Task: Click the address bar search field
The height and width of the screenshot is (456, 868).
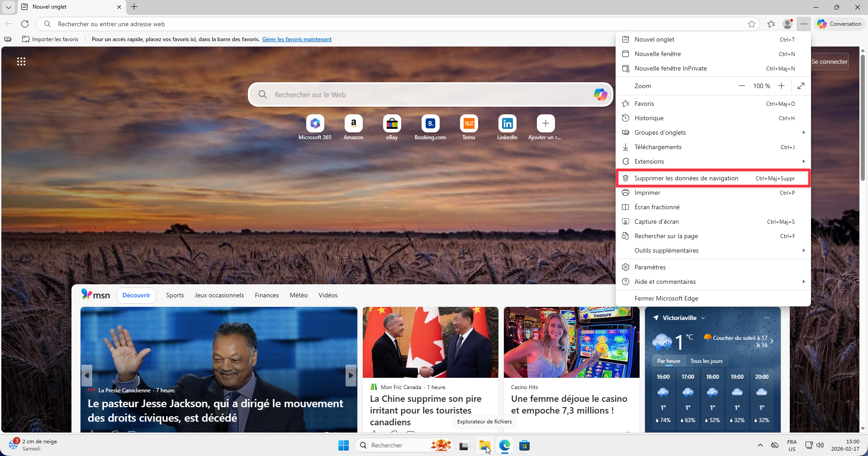Action: click(398, 24)
